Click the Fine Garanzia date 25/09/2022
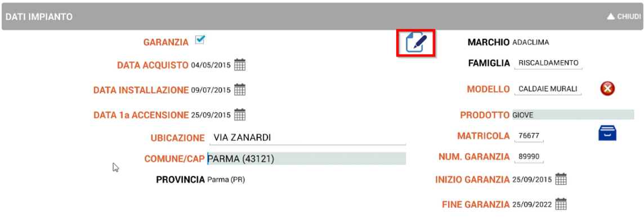This screenshot has width=644, height=217. (x=533, y=204)
